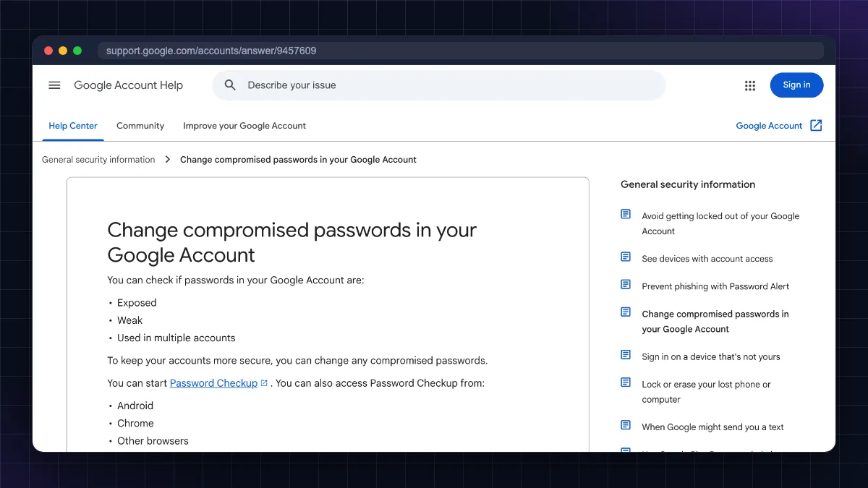Open Prevent phishing with Password Alert article
The height and width of the screenshot is (488, 868).
pyautogui.click(x=715, y=286)
